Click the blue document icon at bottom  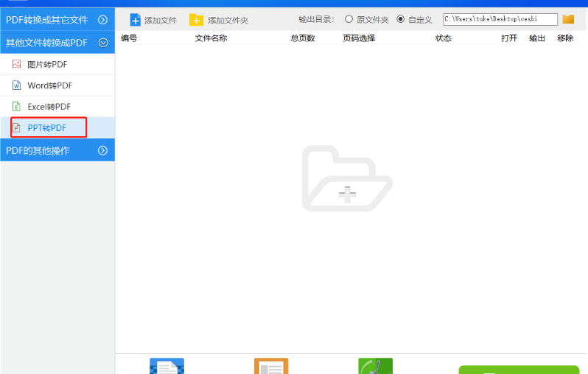pyautogui.click(x=167, y=366)
